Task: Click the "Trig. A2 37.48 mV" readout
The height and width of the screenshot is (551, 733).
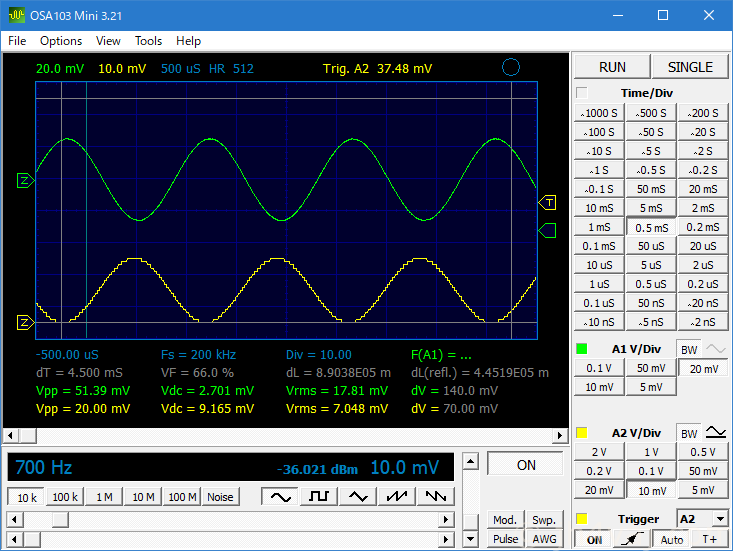Action: pyautogui.click(x=377, y=69)
